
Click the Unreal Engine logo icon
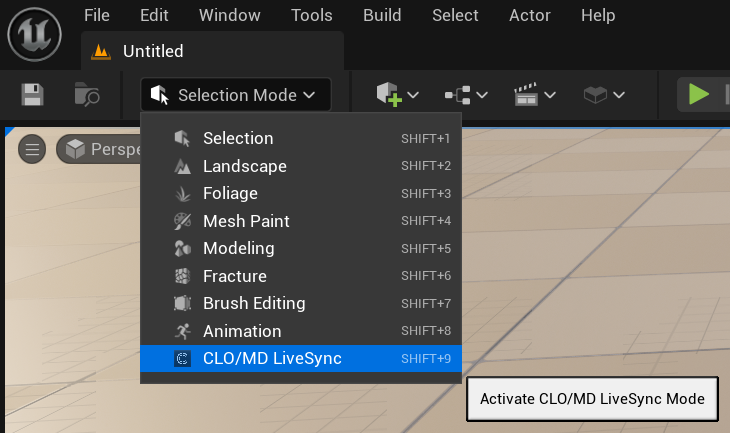(x=36, y=34)
